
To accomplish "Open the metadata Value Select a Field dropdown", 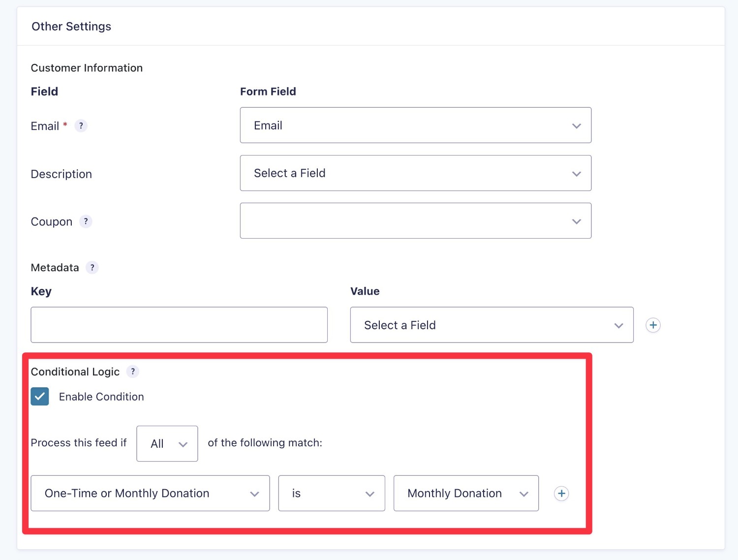I will click(492, 325).
